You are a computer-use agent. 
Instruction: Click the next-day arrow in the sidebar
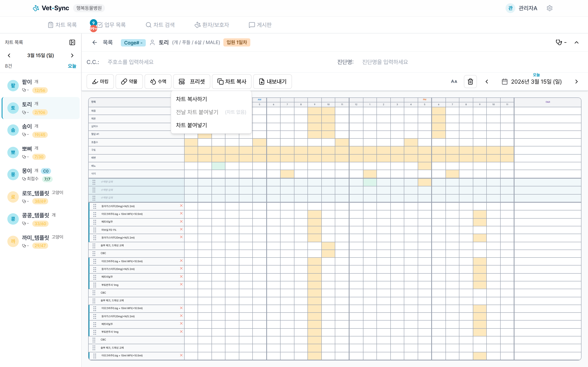[x=72, y=55]
